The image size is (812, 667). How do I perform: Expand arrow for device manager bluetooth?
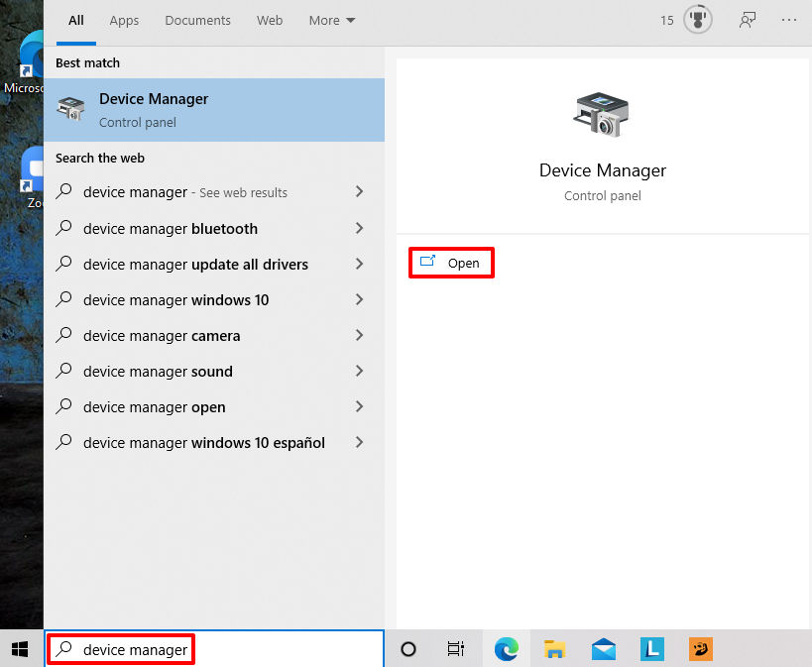359,228
